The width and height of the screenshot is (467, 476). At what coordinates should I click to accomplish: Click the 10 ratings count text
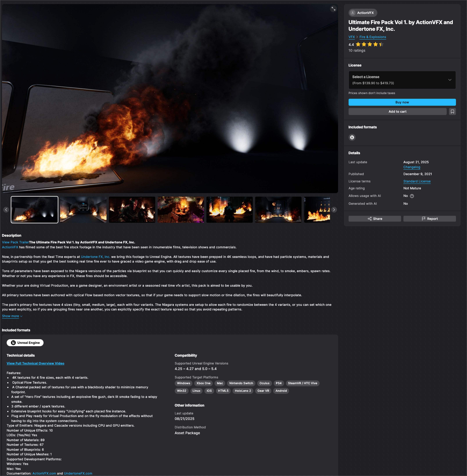[357, 51]
